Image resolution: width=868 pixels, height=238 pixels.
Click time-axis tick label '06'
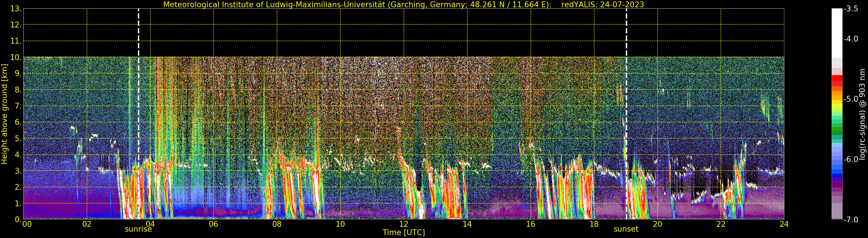click(214, 224)
